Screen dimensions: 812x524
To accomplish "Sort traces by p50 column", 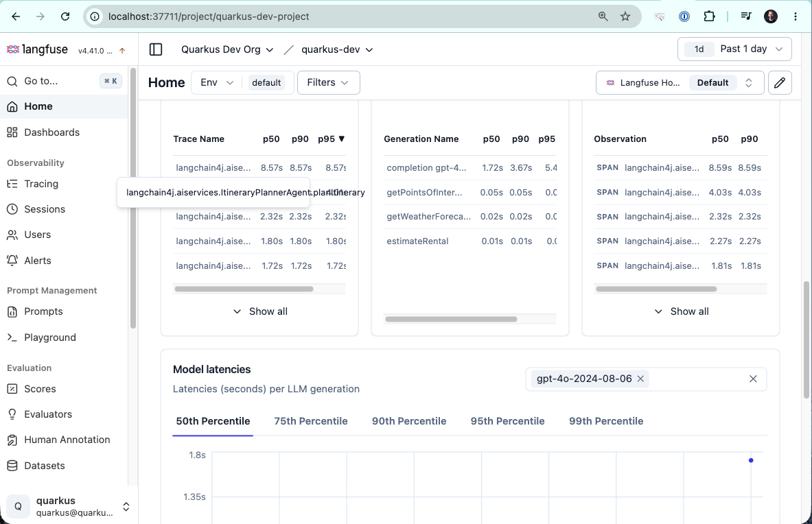I will [271, 139].
